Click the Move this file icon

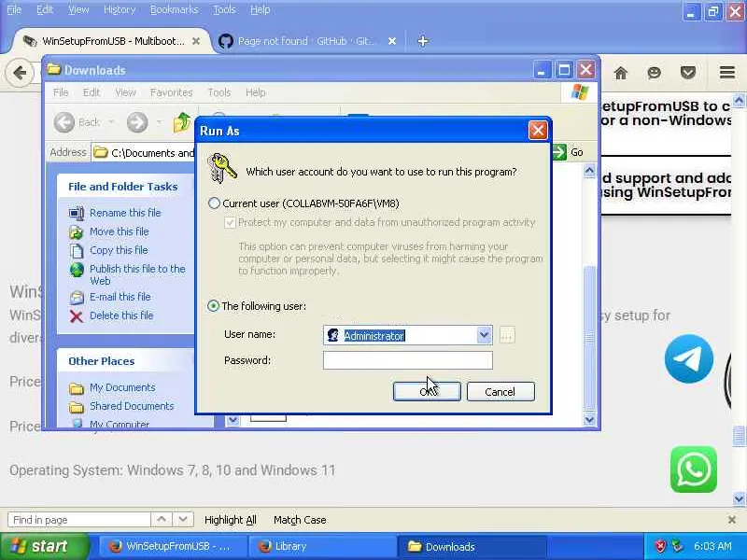pyautogui.click(x=77, y=231)
